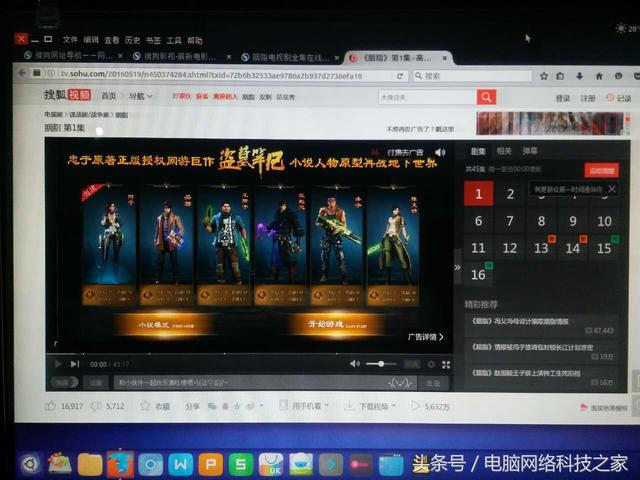640x480 pixels.
Task: Switch to the 《胭脂》第1集 browser tab
Action: (398, 58)
